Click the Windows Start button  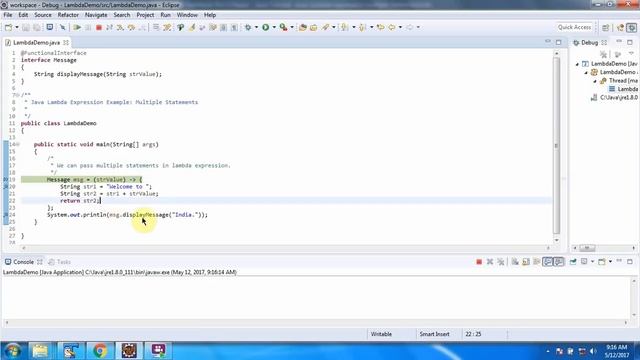[12, 351]
